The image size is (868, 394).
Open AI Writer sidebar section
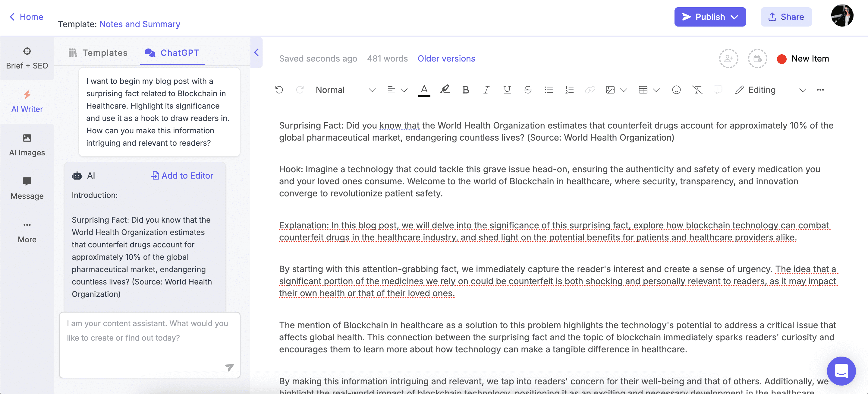click(27, 102)
